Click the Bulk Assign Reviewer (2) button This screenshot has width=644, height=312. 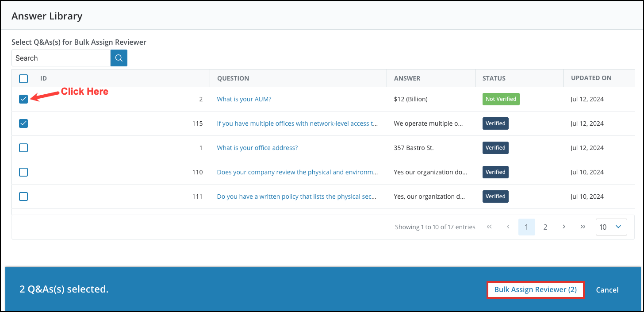(535, 289)
